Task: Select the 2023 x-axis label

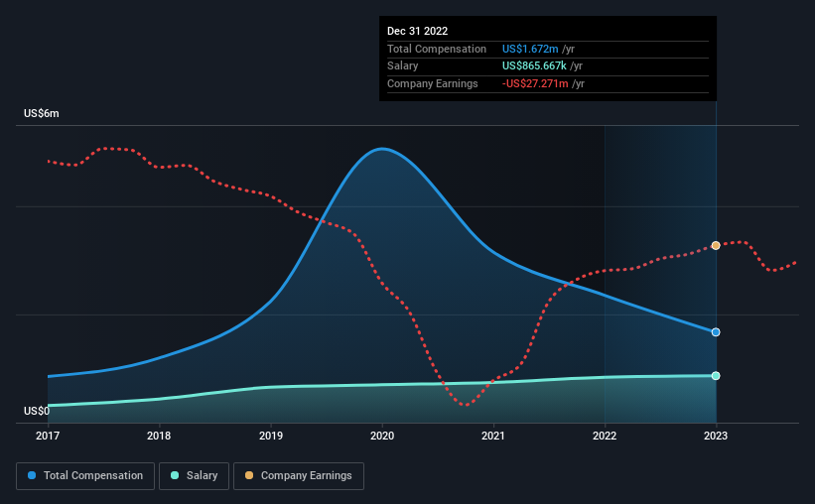Action: click(716, 436)
